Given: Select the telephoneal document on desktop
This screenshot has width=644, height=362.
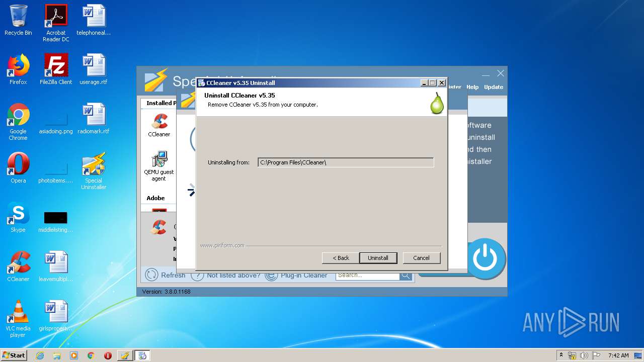Looking at the screenshot, I should coord(94,21).
